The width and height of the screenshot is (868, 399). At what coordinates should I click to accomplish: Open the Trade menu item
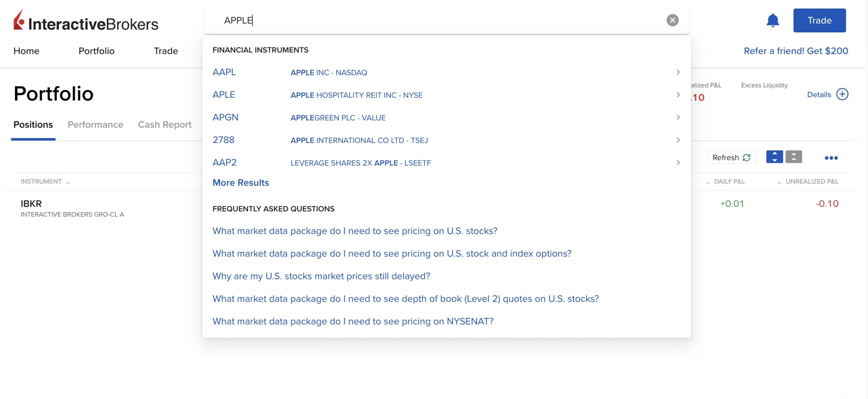[166, 51]
